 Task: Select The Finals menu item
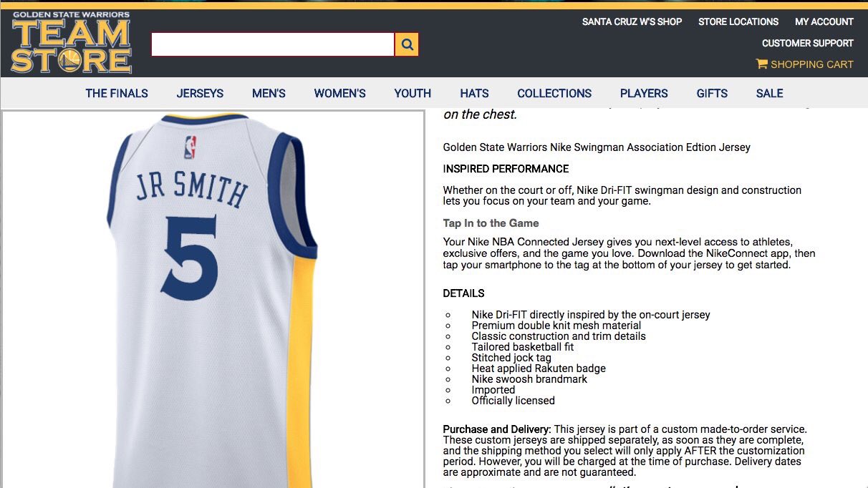click(x=117, y=93)
